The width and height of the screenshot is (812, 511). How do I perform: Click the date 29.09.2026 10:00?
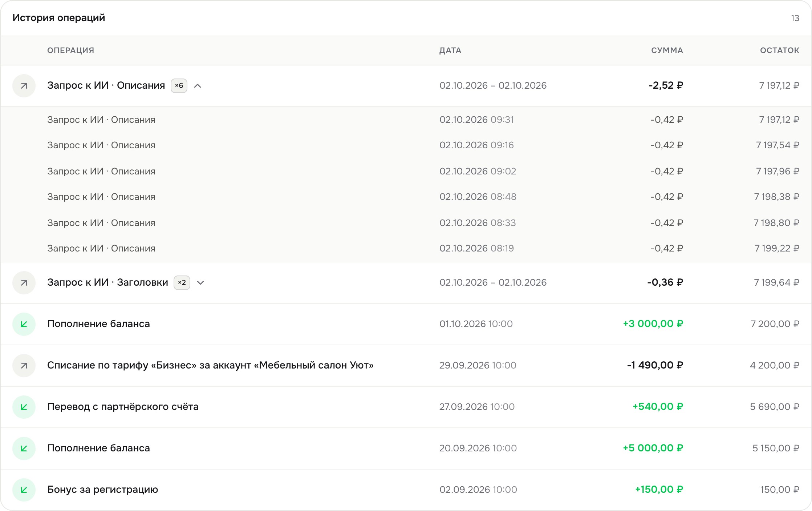click(478, 365)
